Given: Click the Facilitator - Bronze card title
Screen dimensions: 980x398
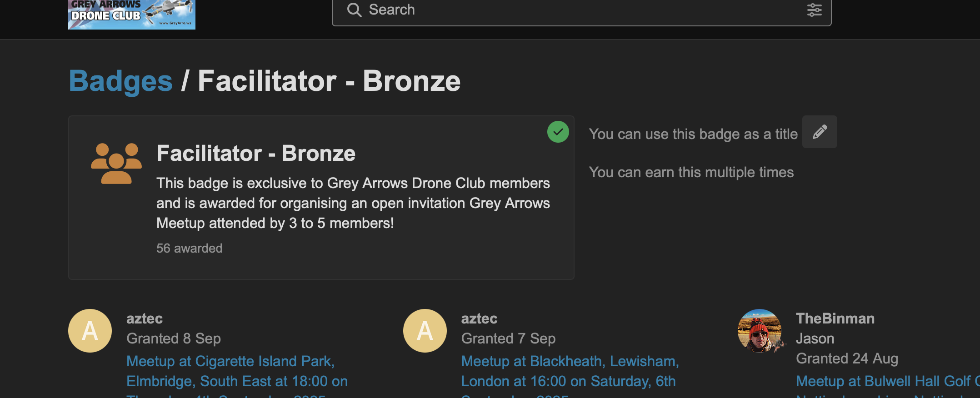Looking at the screenshot, I should tap(256, 153).
